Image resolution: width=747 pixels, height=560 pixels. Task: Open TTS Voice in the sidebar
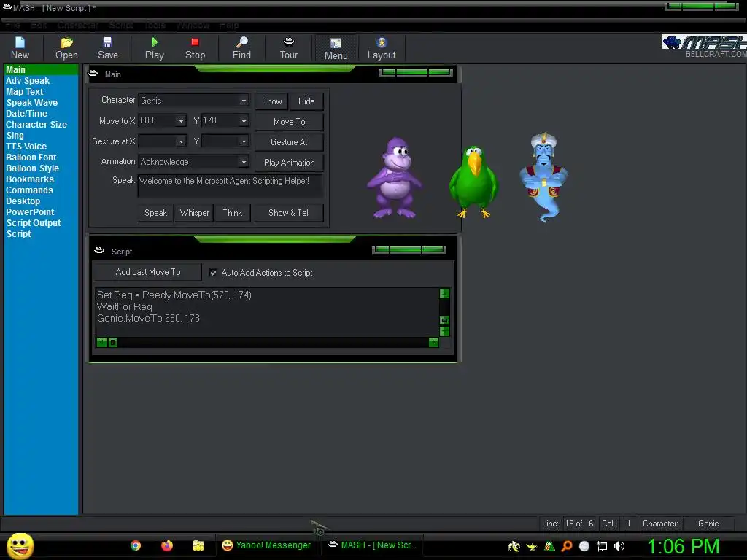point(26,147)
